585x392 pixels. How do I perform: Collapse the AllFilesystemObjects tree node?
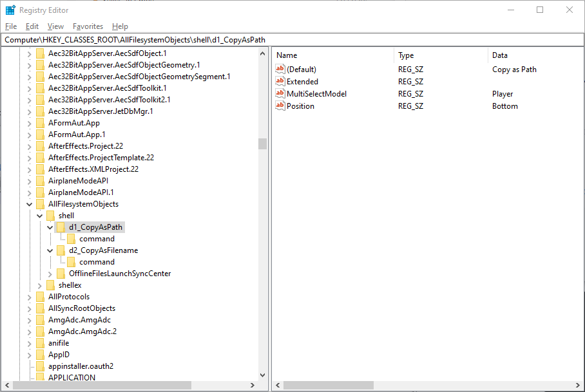29,204
